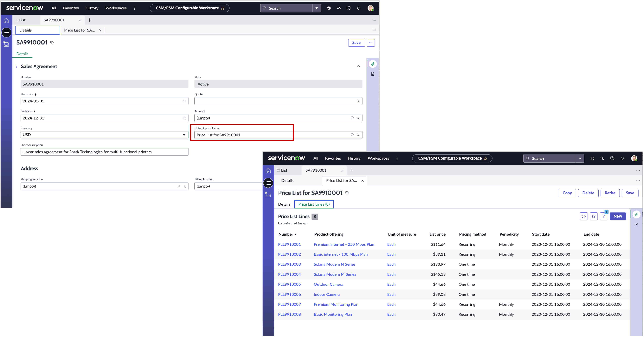Click the Short description input field
Screen dimensions: 644x337
click(x=104, y=152)
